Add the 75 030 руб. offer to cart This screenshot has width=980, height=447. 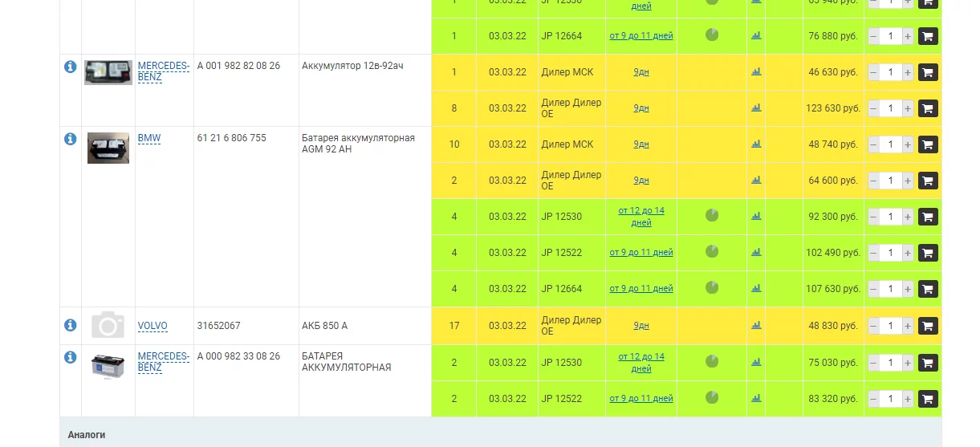tap(928, 363)
